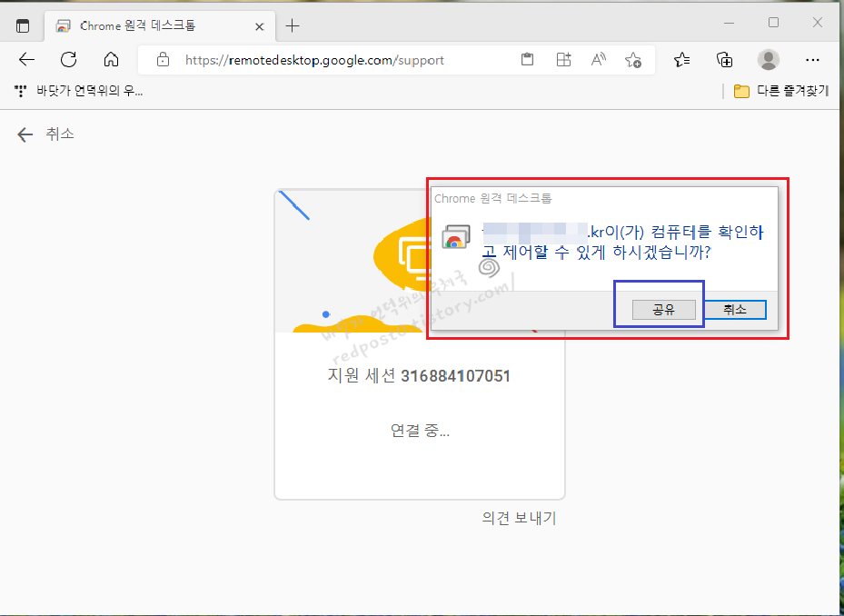Click the dialog title Chrome 원격 데스크톱
Screen dimensions: 844x616
click(x=493, y=198)
